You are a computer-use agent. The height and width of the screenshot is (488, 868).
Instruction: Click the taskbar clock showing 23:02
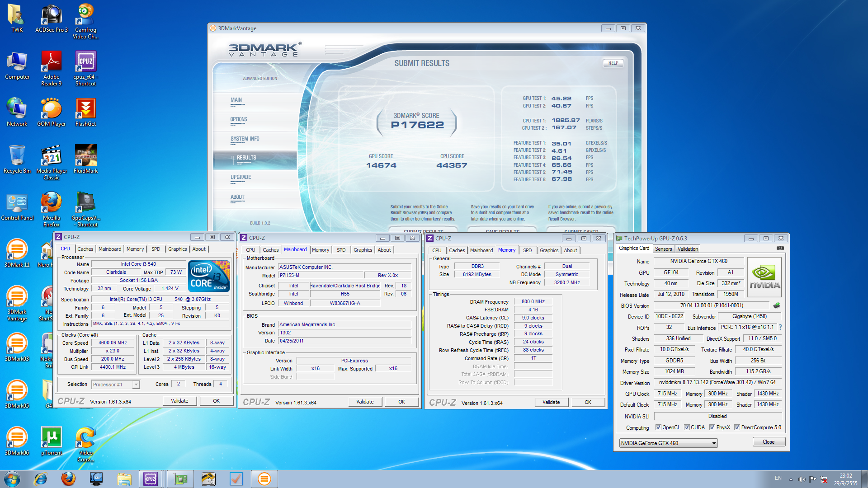pos(845,479)
